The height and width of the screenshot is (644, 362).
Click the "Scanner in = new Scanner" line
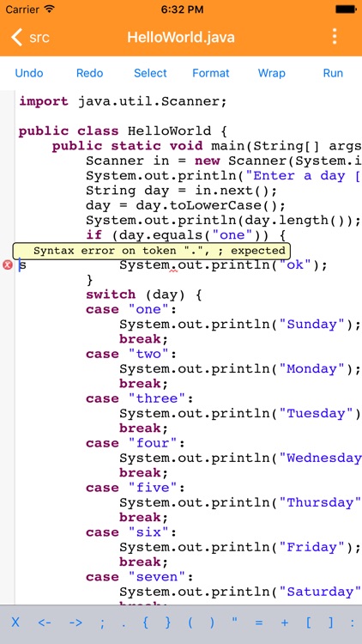point(224,161)
